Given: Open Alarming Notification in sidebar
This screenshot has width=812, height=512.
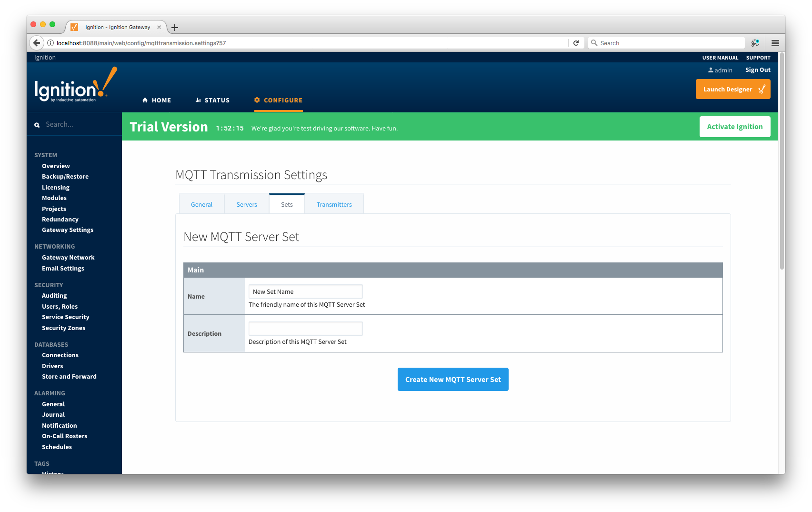Looking at the screenshot, I should (60, 425).
